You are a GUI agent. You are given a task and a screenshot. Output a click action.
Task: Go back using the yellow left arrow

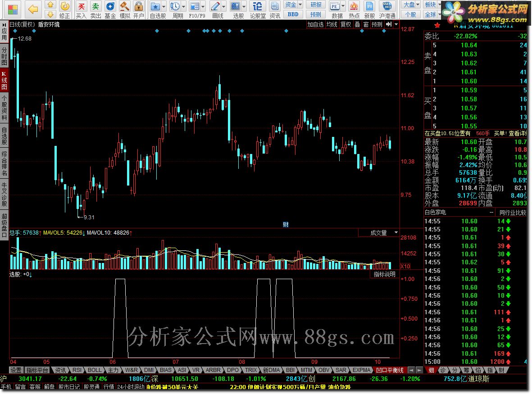[x=33, y=9]
